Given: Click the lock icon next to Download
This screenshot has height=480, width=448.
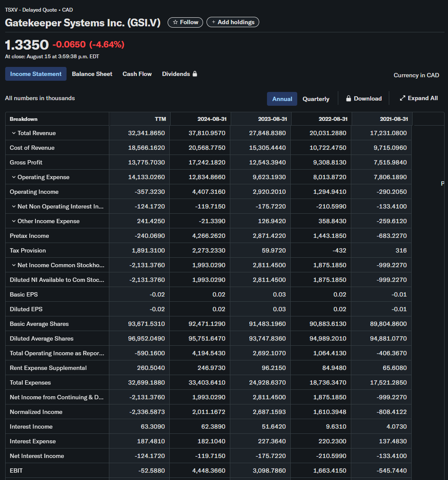Looking at the screenshot, I should pos(348,98).
